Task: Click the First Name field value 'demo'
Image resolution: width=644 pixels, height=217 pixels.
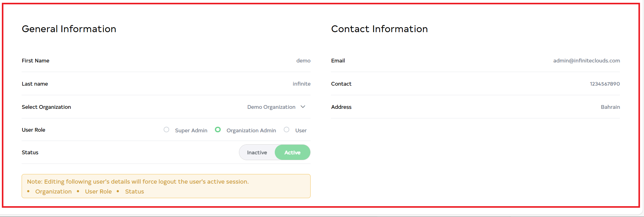Action: tap(303, 61)
